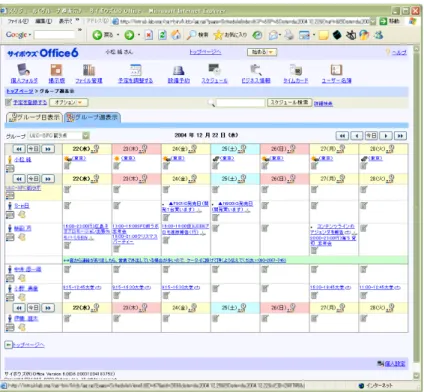Open the スケジュール schedule icon
The image size is (424, 392).
(x=214, y=70)
